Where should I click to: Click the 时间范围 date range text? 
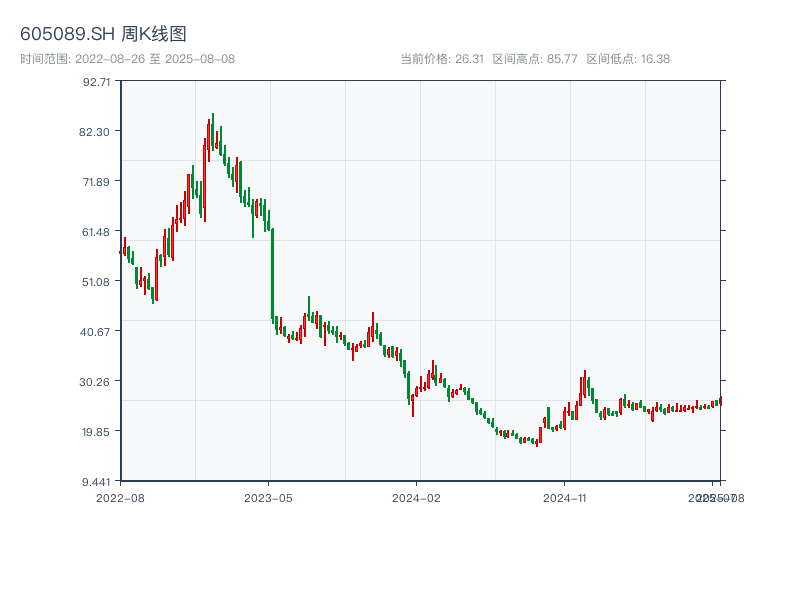coord(127,59)
